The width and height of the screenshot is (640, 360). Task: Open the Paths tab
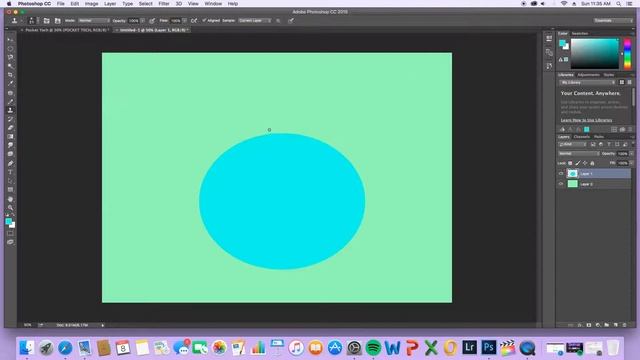[599, 137]
